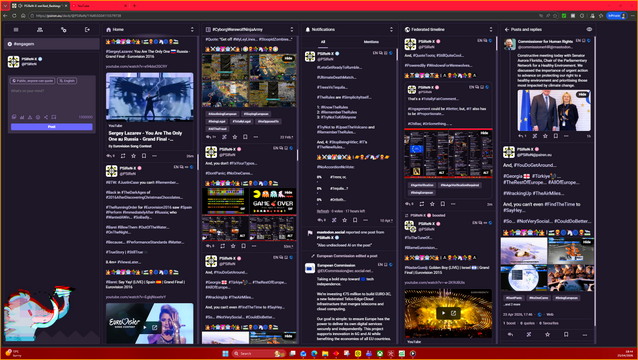Viewport: 638px width, 360px height.
Task: Open the hamburger menu in Mastodon navigation
Action: coord(16,30)
